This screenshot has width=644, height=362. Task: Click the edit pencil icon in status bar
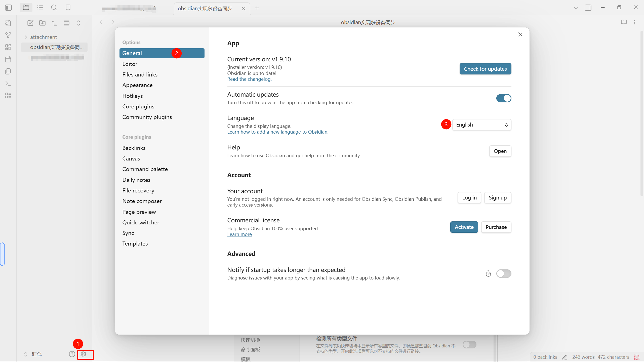(565, 357)
